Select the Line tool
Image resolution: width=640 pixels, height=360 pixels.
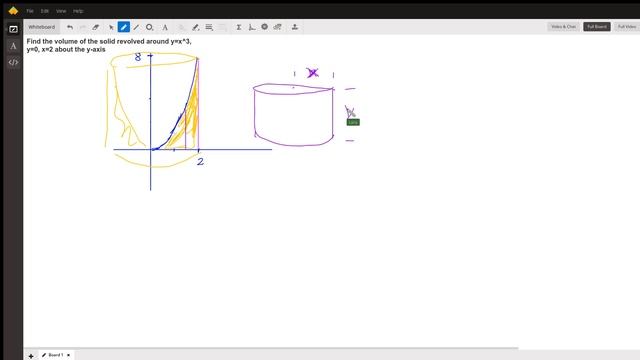136,27
